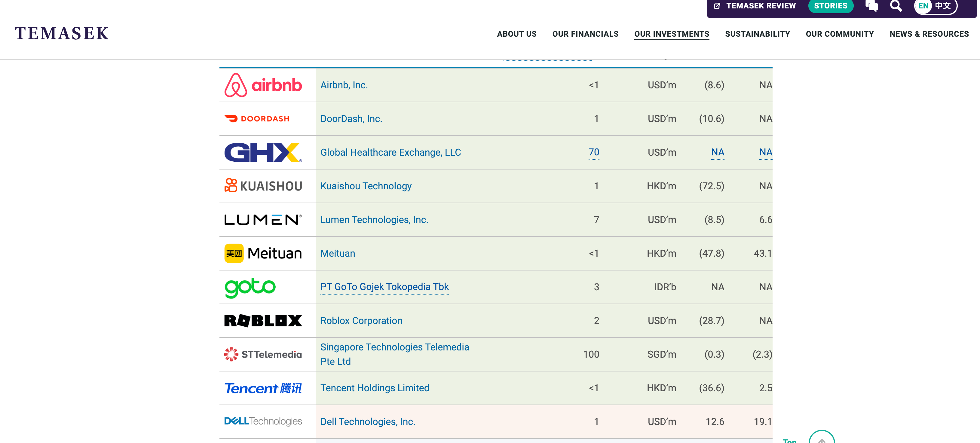Click the scroll-to-top arrow button
Screen dimensions: 980x443
[822, 437]
